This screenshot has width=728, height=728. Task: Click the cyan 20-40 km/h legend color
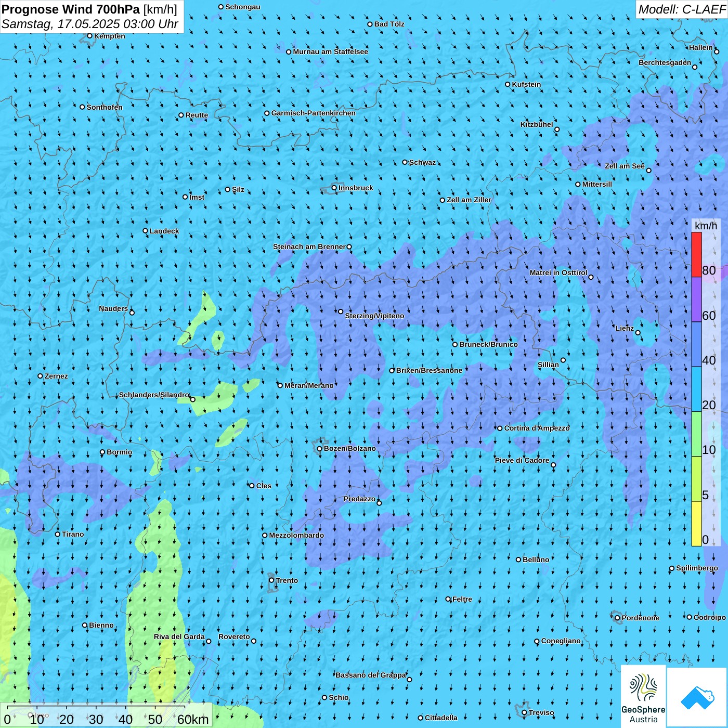click(696, 389)
